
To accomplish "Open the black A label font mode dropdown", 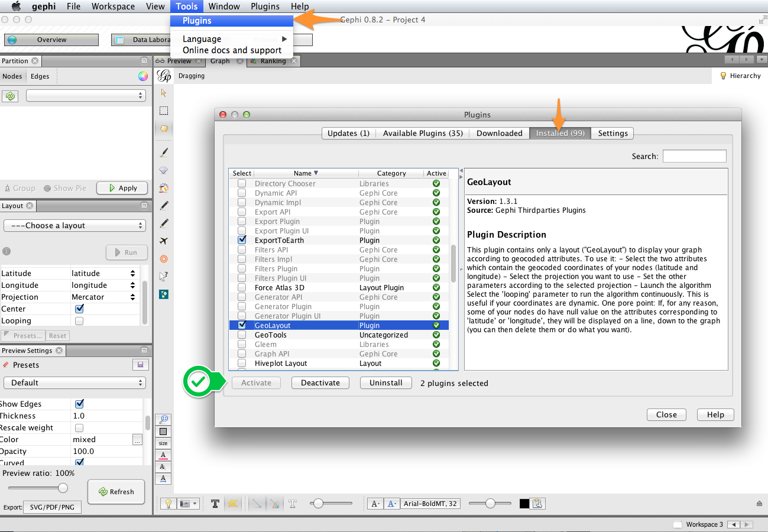I will [x=375, y=504].
